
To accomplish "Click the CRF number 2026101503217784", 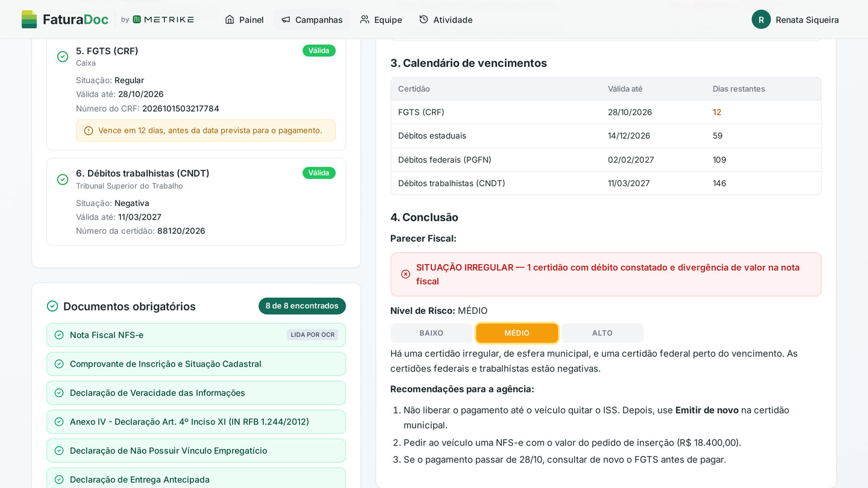I will 181,108.
